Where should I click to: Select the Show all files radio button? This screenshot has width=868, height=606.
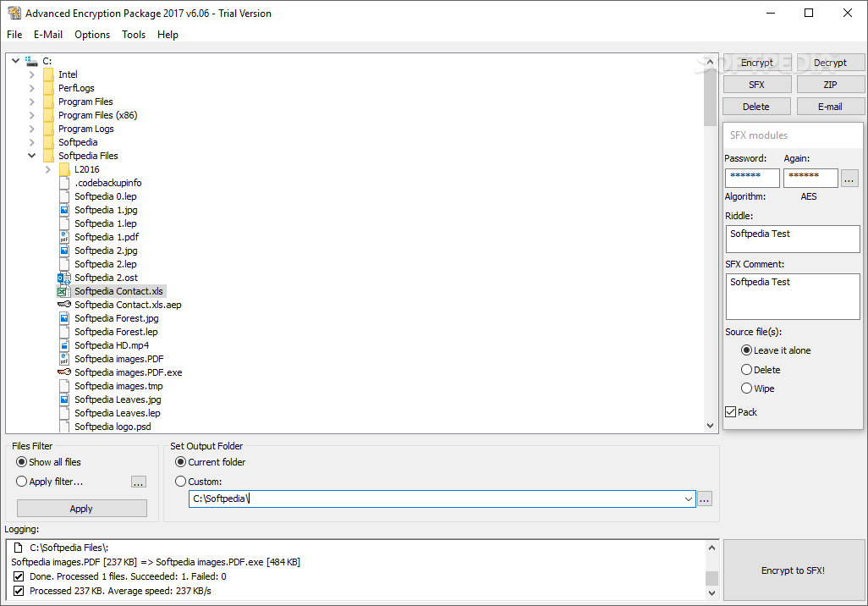[22, 462]
